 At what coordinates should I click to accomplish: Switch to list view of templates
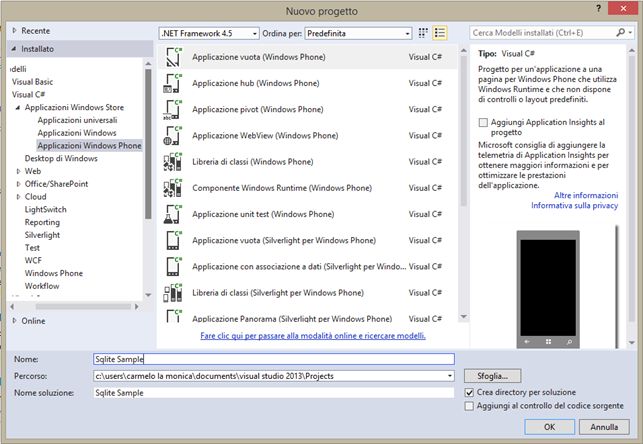[440, 33]
